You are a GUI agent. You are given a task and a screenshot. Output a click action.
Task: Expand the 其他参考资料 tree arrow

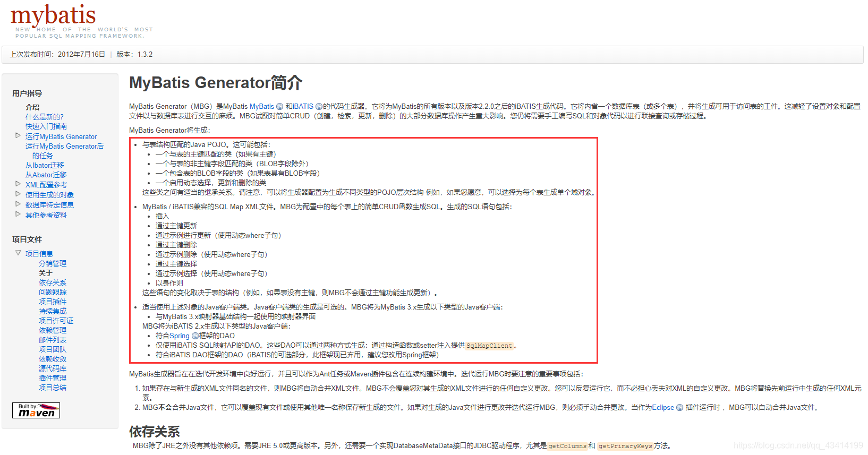[18, 214]
